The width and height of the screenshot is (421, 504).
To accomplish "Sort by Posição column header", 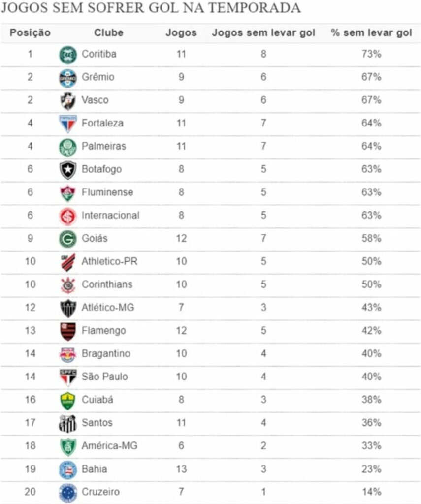I will 30,32.
